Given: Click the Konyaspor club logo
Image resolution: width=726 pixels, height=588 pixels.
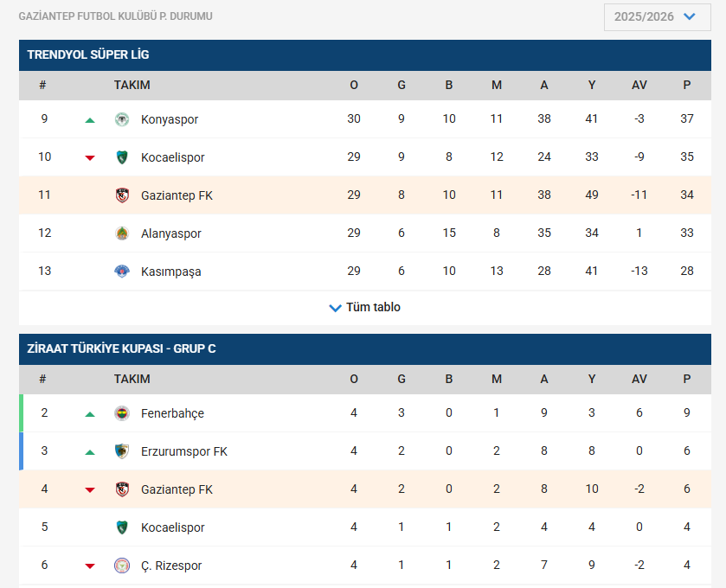Looking at the screenshot, I should (122, 119).
